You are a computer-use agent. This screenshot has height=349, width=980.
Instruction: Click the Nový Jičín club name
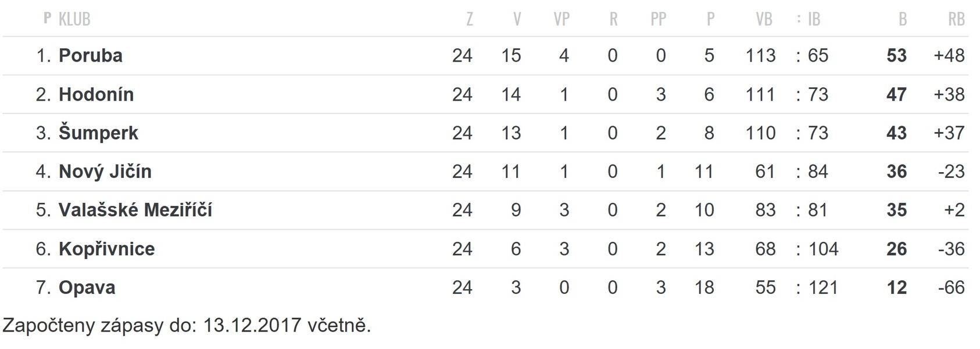click(x=105, y=172)
